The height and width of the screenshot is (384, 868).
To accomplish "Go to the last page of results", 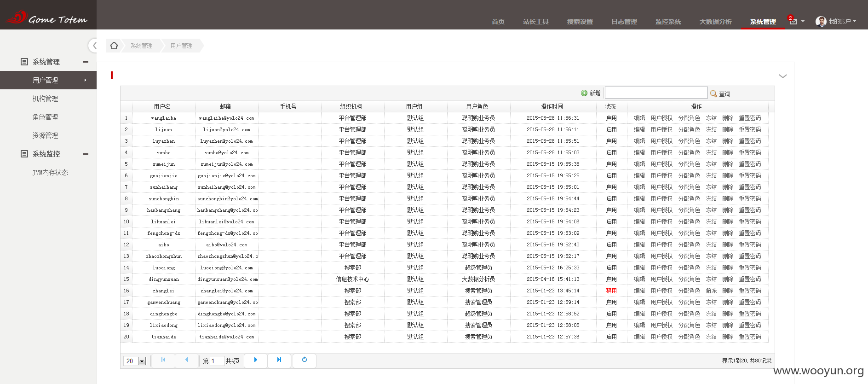I will [x=279, y=360].
